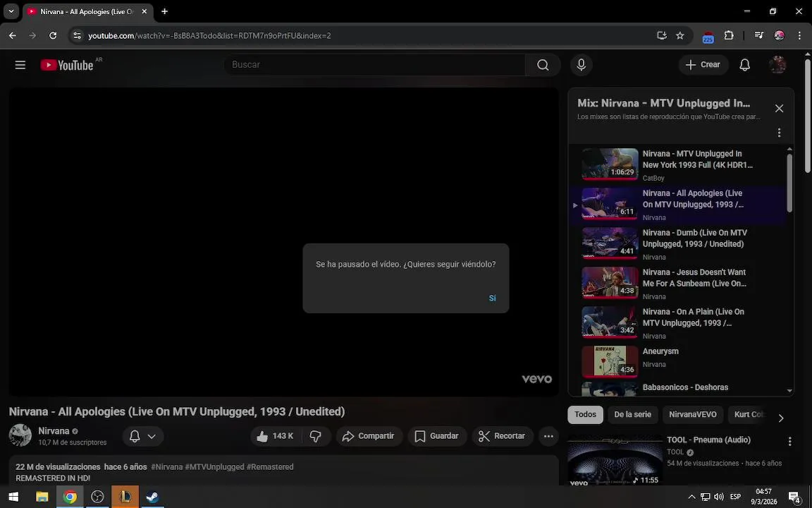Like the video with thumbs up
Screen dimensions: 812x508
click(275, 436)
